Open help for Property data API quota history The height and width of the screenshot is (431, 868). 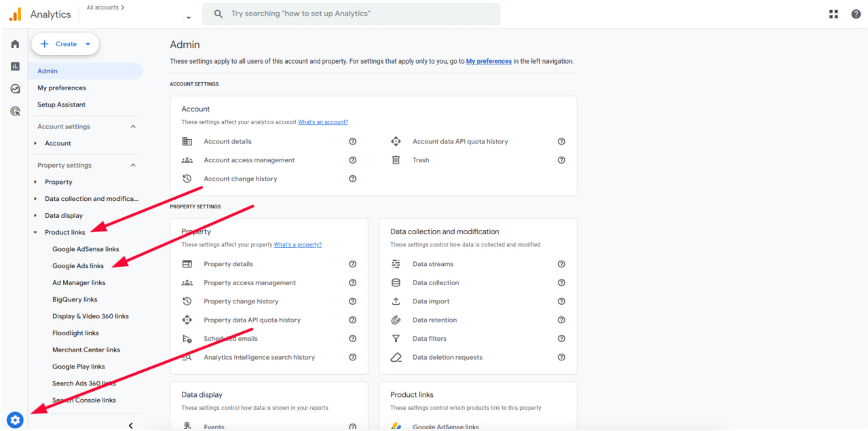click(x=353, y=320)
